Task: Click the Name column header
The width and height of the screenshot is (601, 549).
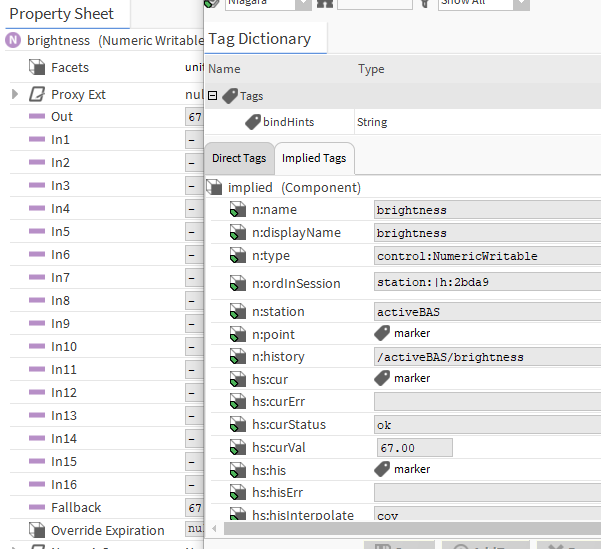Action: (x=225, y=70)
